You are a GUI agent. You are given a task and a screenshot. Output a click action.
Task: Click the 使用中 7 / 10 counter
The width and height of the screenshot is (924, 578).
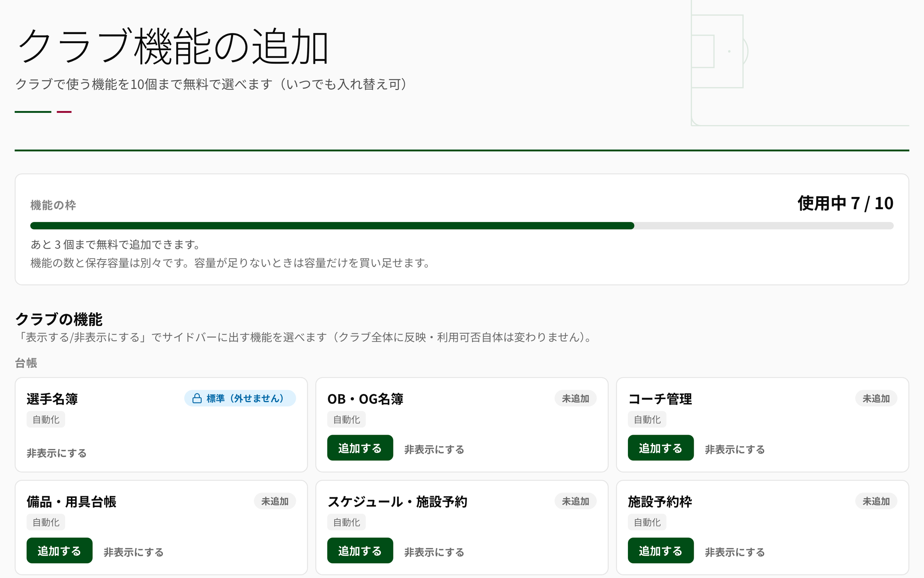[845, 203]
